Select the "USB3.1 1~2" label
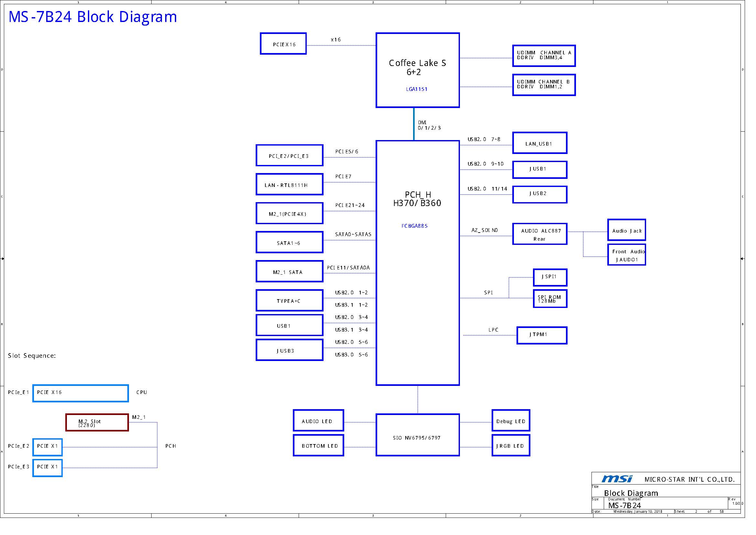The height and width of the screenshot is (535, 756). click(x=351, y=305)
